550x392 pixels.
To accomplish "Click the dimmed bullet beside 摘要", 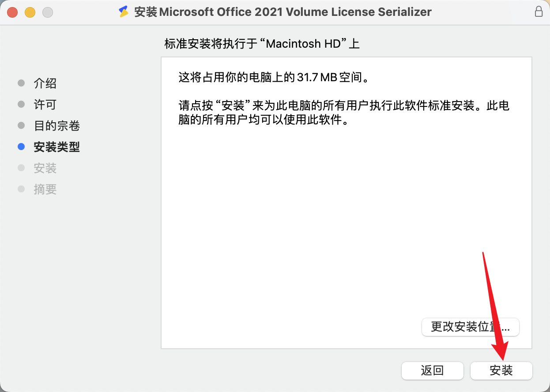I will pyautogui.click(x=21, y=189).
